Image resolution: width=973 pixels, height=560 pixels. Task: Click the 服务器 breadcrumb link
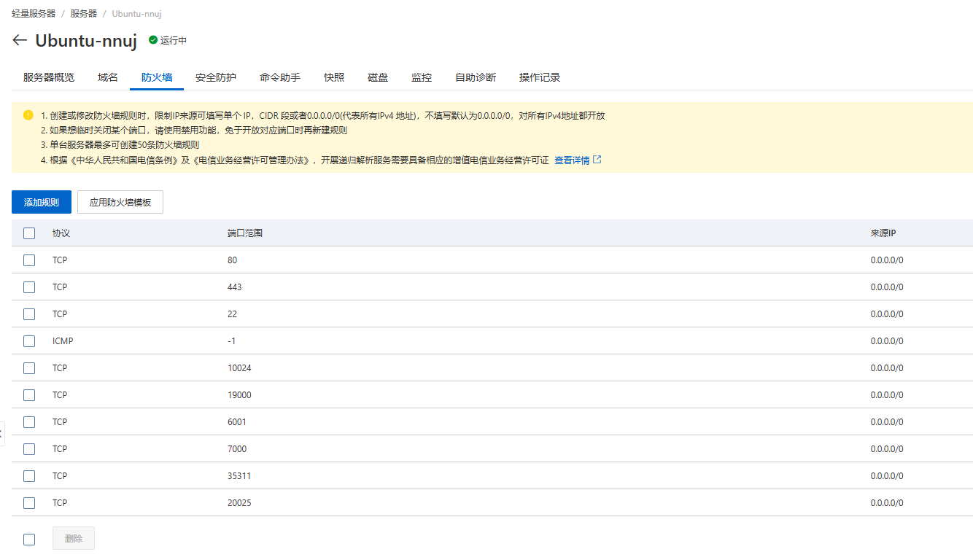(84, 14)
